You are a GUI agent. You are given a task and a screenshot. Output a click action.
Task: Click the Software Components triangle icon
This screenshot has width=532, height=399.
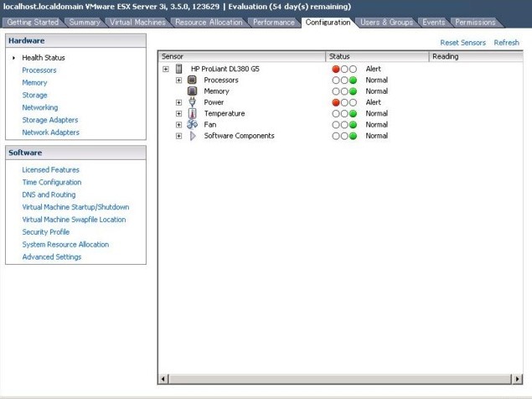pyautogui.click(x=193, y=136)
